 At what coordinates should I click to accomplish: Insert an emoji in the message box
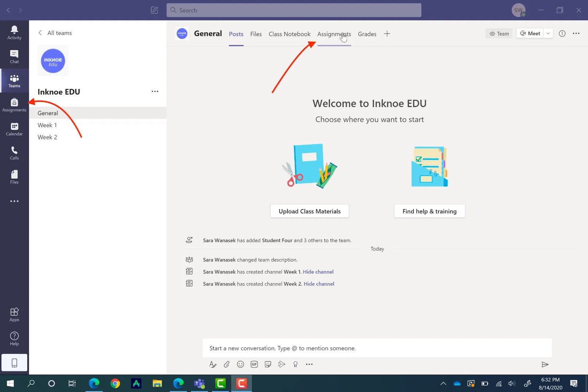240,364
